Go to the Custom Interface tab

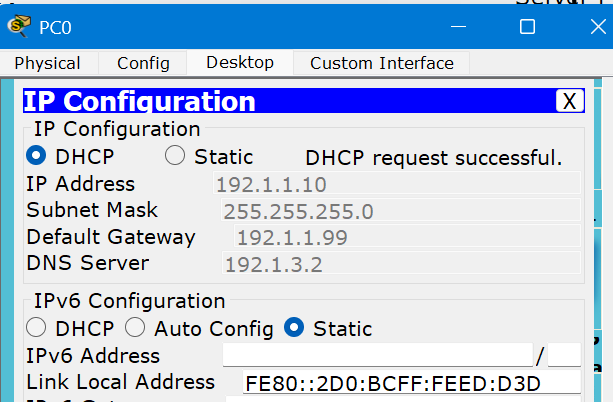tap(381, 63)
